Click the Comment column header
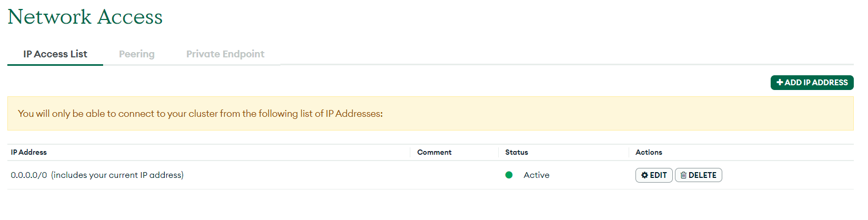 point(434,152)
